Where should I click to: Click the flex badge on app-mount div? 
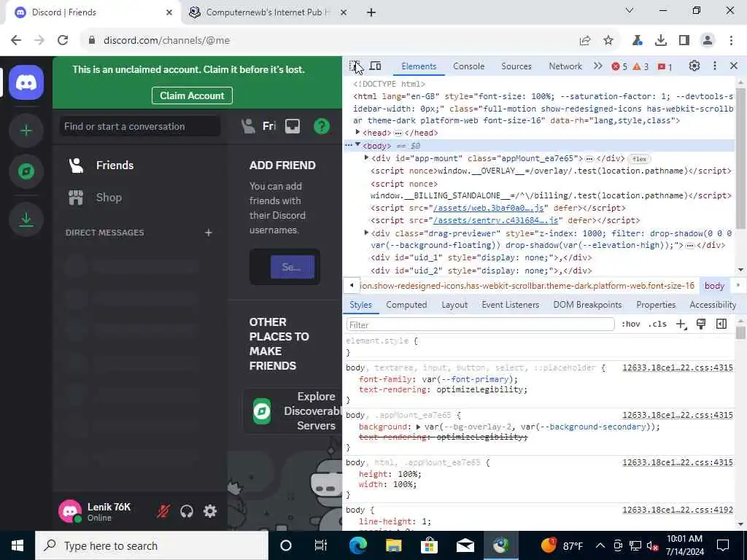639,159
